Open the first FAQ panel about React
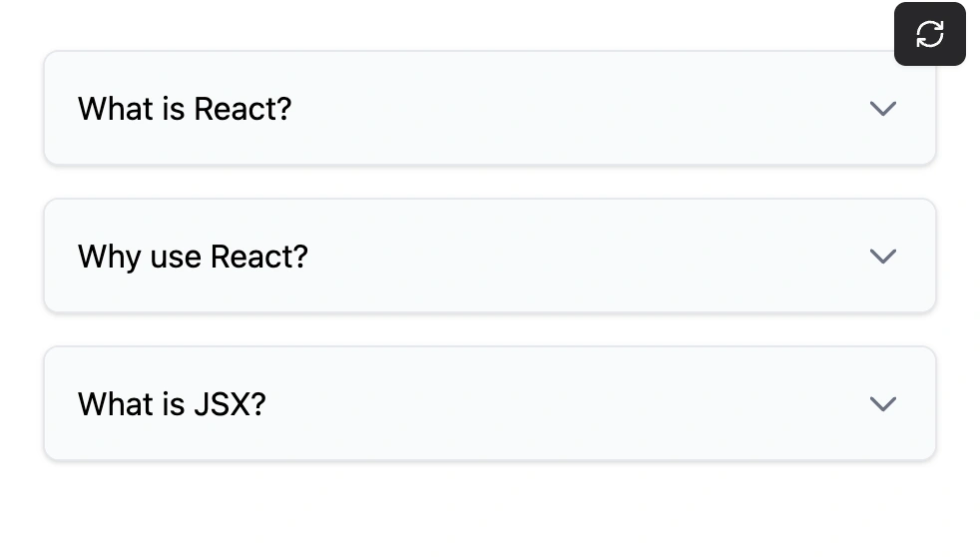The image size is (980, 557). [489, 108]
